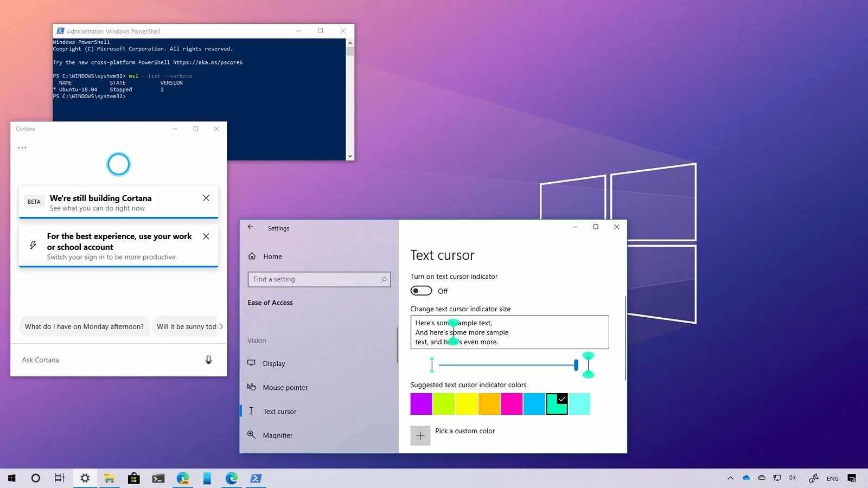Viewport: 868px width, 488px height.
Task: Dismiss the 'We're still building Cortana' card
Action: pos(206,198)
